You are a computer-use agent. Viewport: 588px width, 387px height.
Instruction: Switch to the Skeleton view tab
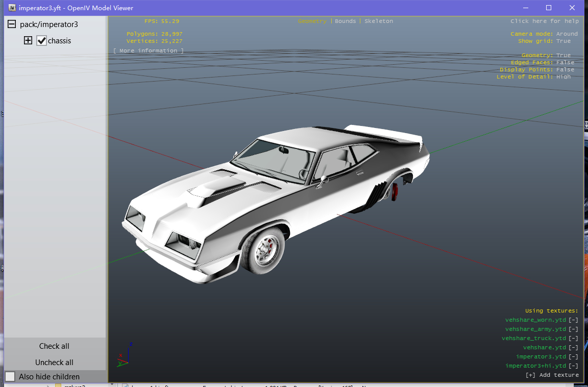[x=379, y=21]
